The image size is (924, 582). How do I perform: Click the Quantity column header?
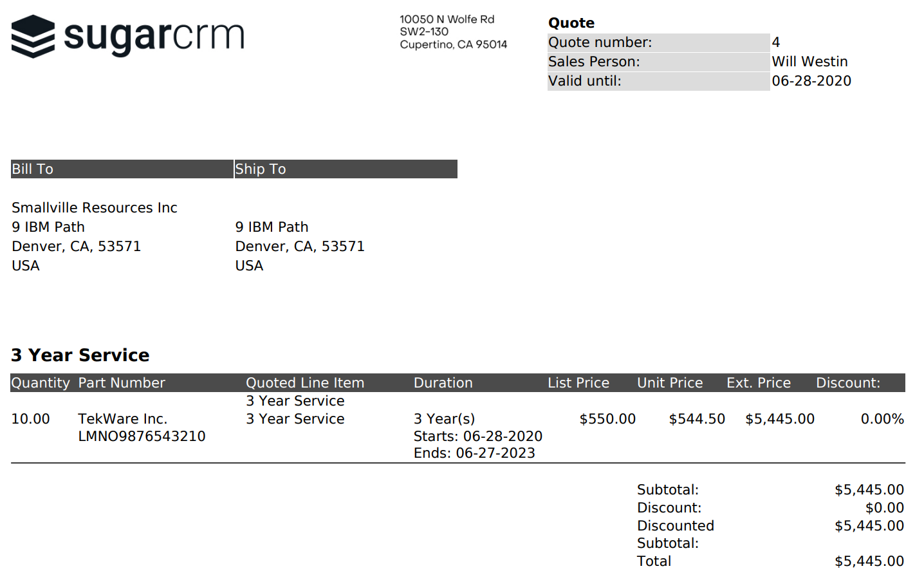(x=40, y=383)
